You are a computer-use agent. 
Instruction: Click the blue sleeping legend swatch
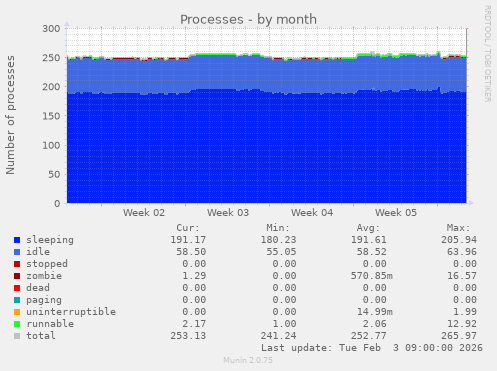tap(17, 240)
